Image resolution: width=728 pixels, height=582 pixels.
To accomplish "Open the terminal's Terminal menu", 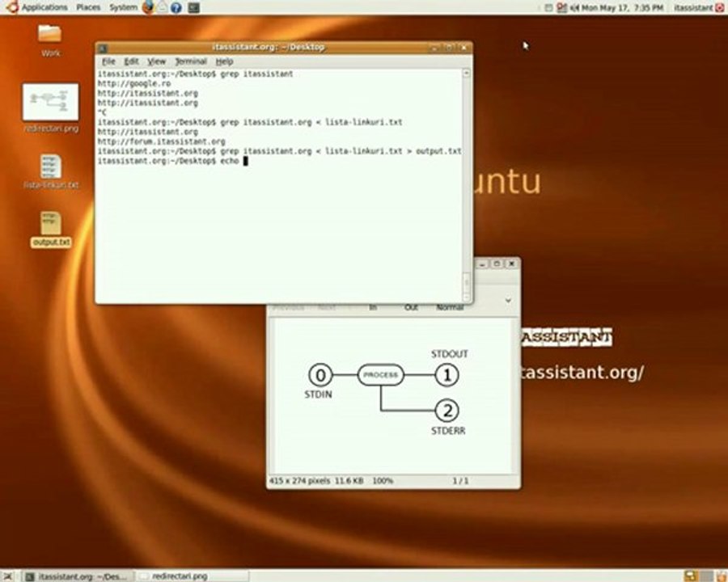I will point(191,61).
